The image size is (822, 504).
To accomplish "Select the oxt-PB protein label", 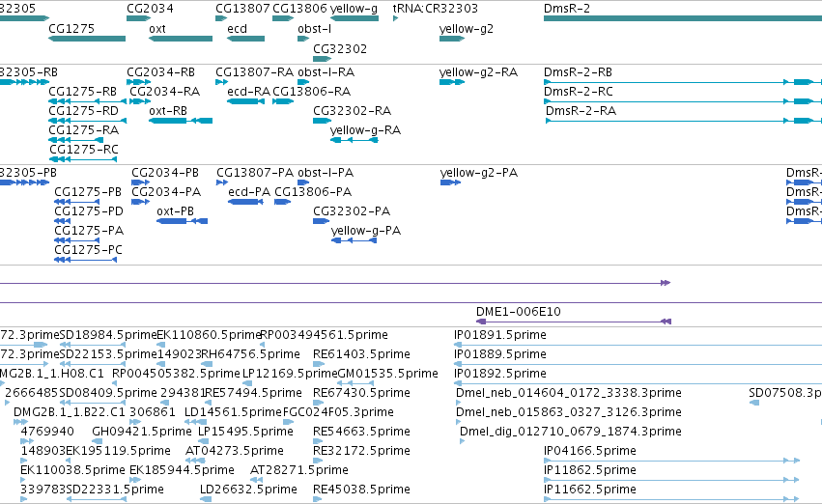I will point(175,211).
